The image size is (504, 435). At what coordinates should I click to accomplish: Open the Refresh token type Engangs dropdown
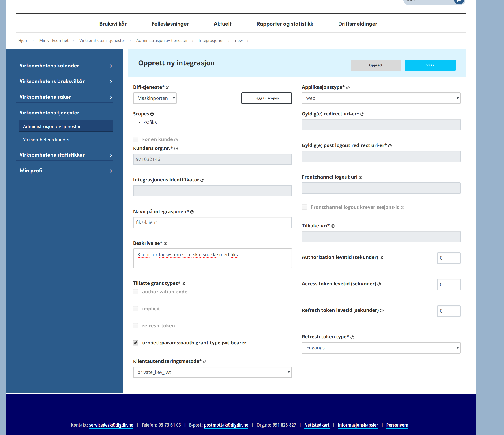pyautogui.click(x=381, y=348)
